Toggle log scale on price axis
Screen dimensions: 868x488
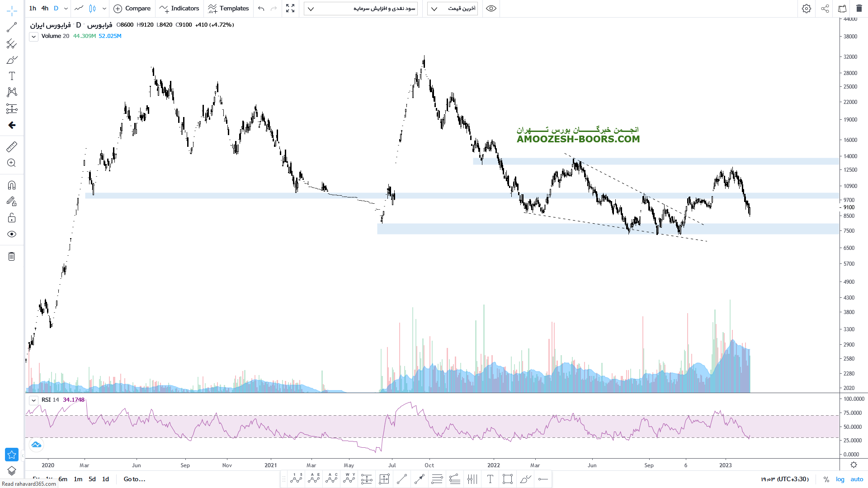pos(840,479)
